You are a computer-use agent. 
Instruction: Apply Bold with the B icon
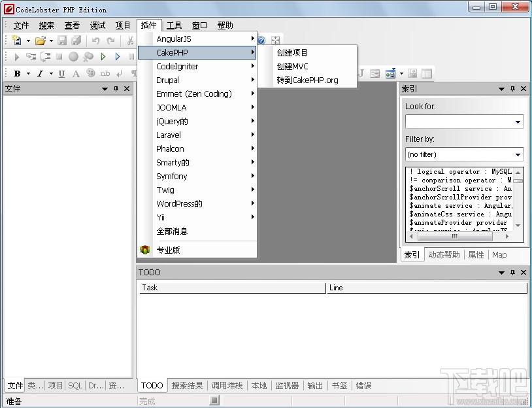coord(17,73)
